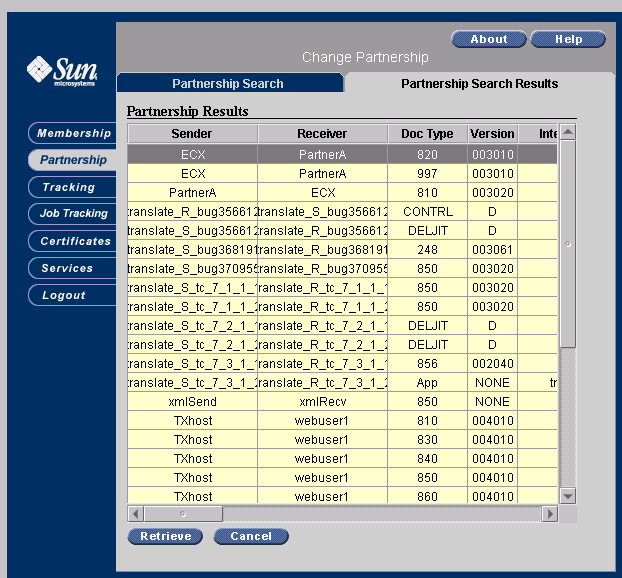
Task: Click the horizontal scrollbar thumb
Action: pos(183,514)
